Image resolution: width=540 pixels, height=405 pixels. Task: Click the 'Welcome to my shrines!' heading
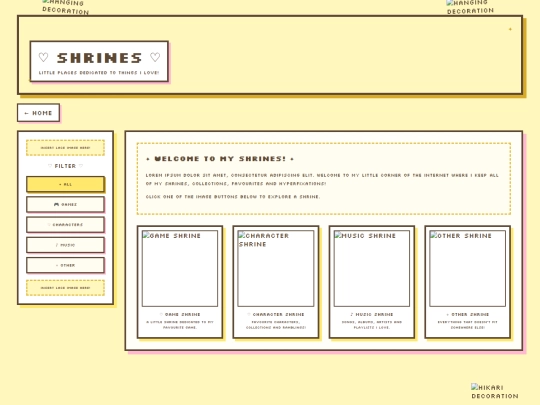pos(220,159)
